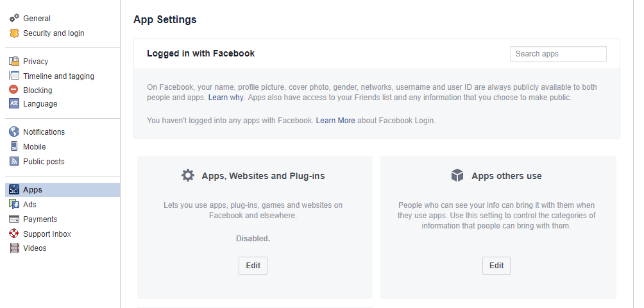Viewport: 644px width, 308px height.
Task: Click the Videos film strip icon
Action: pos(14,248)
